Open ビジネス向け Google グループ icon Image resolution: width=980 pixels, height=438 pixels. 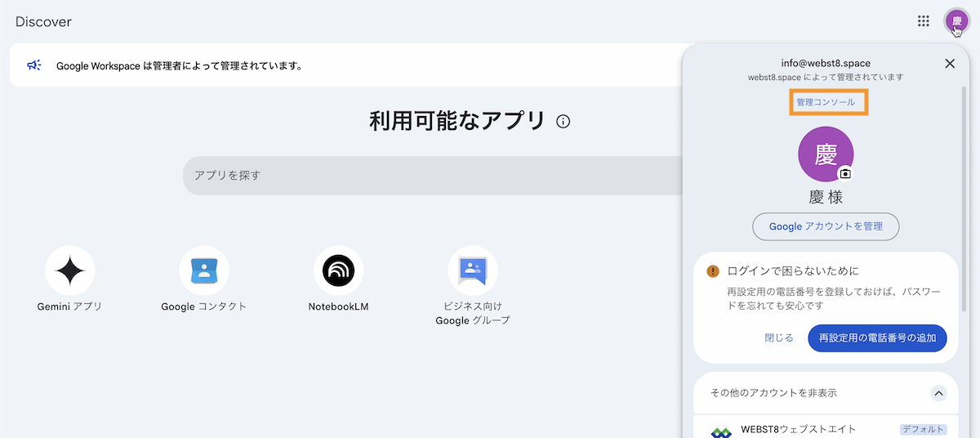coord(473,270)
